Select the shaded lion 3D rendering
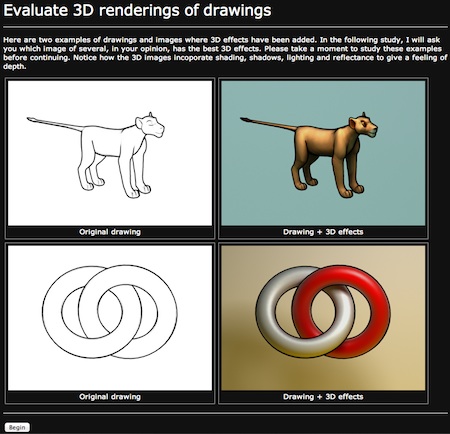This screenshot has height=434, width=450. [323, 153]
